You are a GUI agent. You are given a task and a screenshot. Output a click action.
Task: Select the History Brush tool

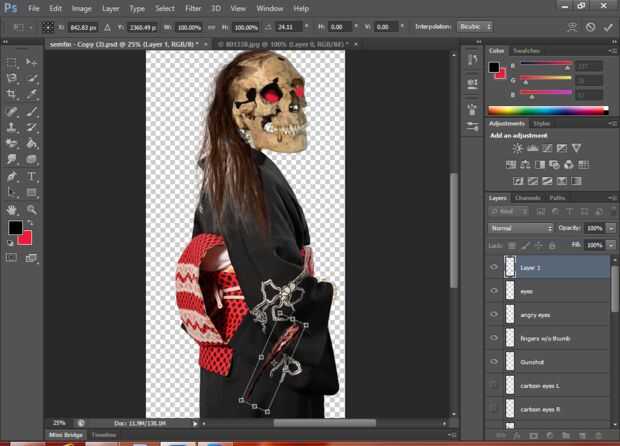(31, 127)
